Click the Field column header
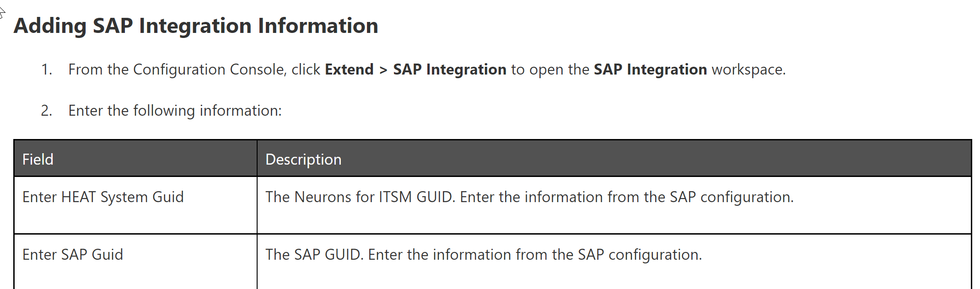This screenshot has width=980, height=289. click(38, 160)
